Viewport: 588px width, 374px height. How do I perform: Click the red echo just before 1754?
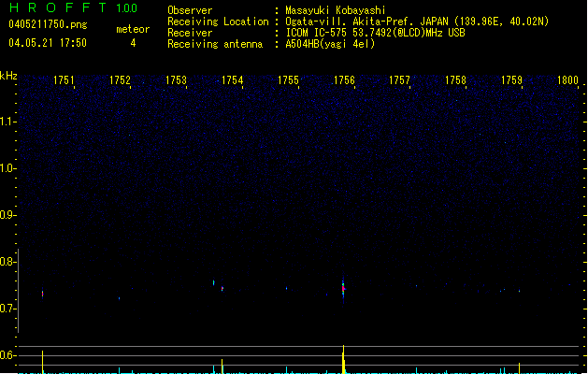pyautogui.click(x=222, y=289)
